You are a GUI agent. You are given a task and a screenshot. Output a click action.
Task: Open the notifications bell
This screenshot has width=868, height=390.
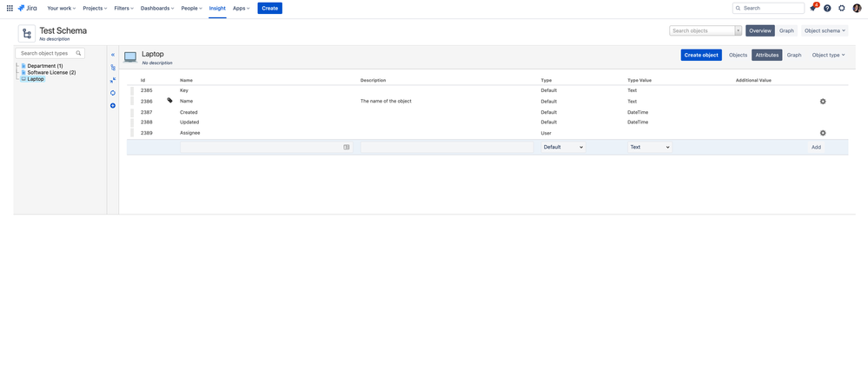(x=812, y=9)
